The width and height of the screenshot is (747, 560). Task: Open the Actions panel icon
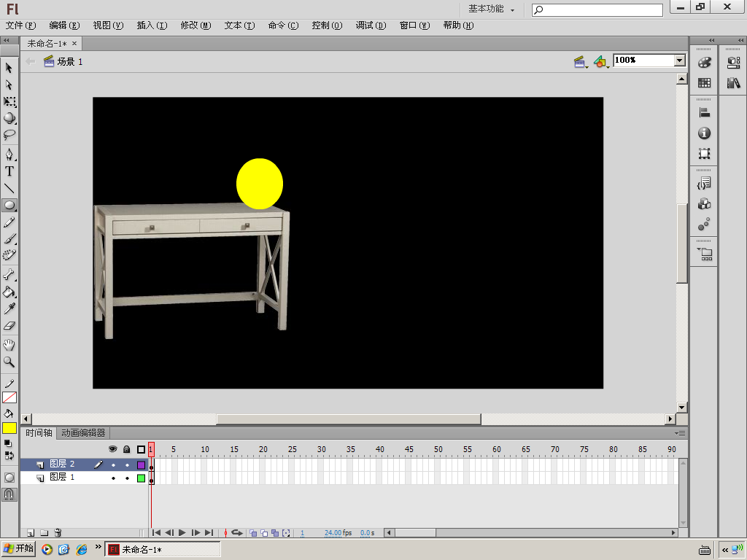tap(704, 183)
